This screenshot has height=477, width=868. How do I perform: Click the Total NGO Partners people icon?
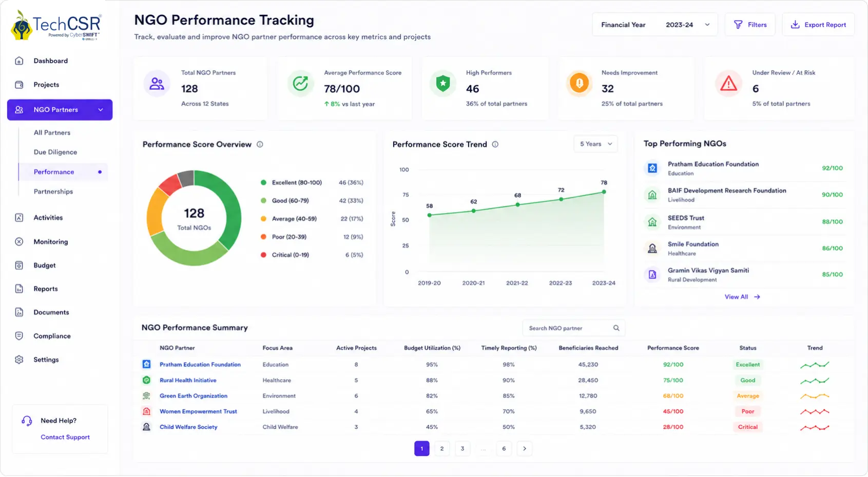point(157,84)
